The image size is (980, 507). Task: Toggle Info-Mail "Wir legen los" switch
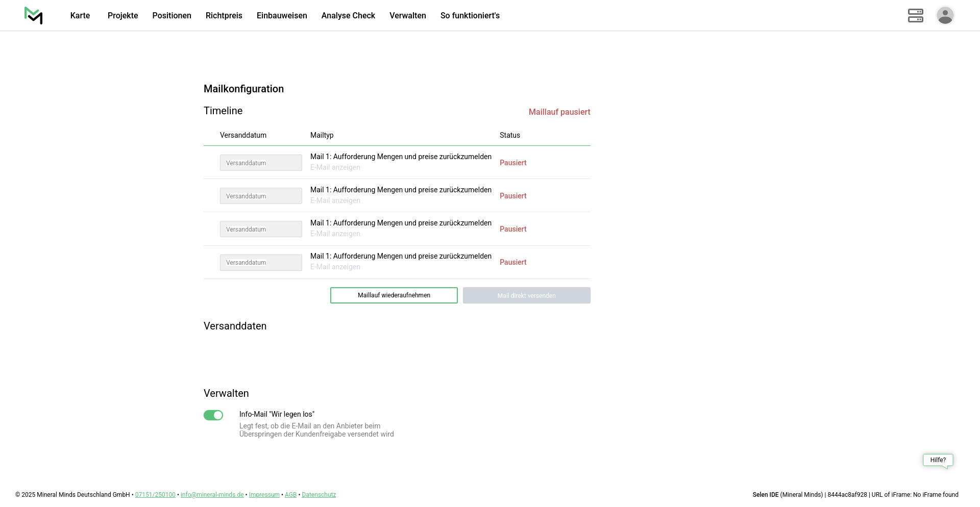click(x=213, y=415)
